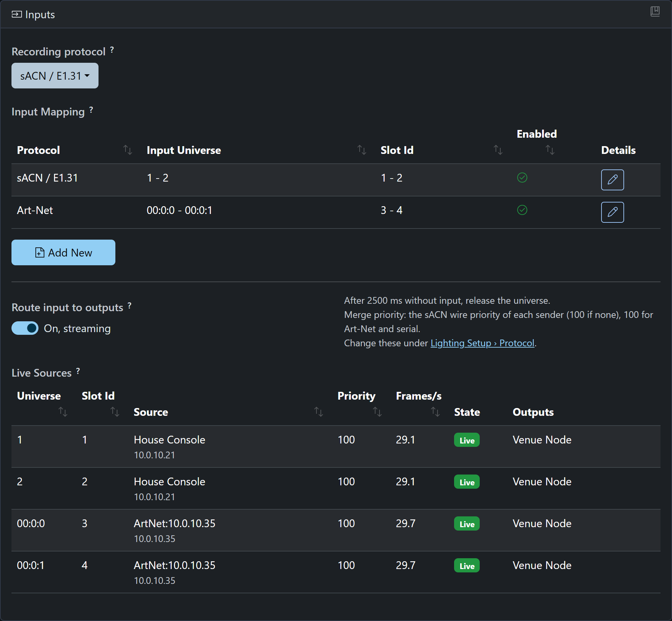The height and width of the screenshot is (621, 672).
Task: Click the Outputs column header
Action: pyautogui.click(x=533, y=412)
